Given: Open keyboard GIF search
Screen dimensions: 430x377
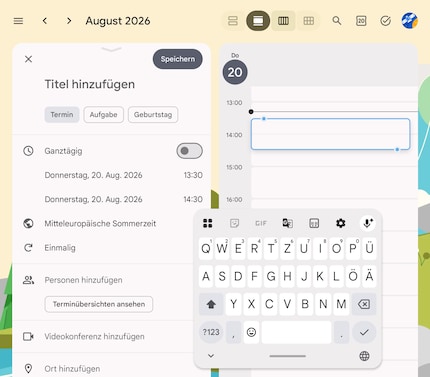Looking at the screenshot, I should click(261, 223).
